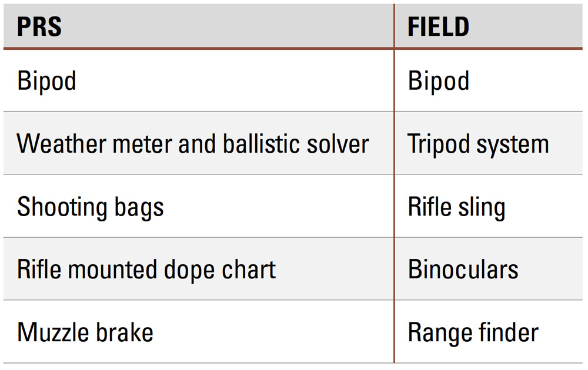The width and height of the screenshot is (588, 370).
Task: Select the Rifle sling cell
Action: 489,206
